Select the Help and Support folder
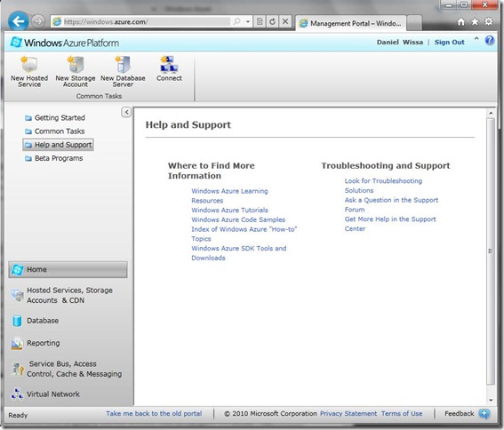This screenshot has height=430, width=504. (x=58, y=145)
